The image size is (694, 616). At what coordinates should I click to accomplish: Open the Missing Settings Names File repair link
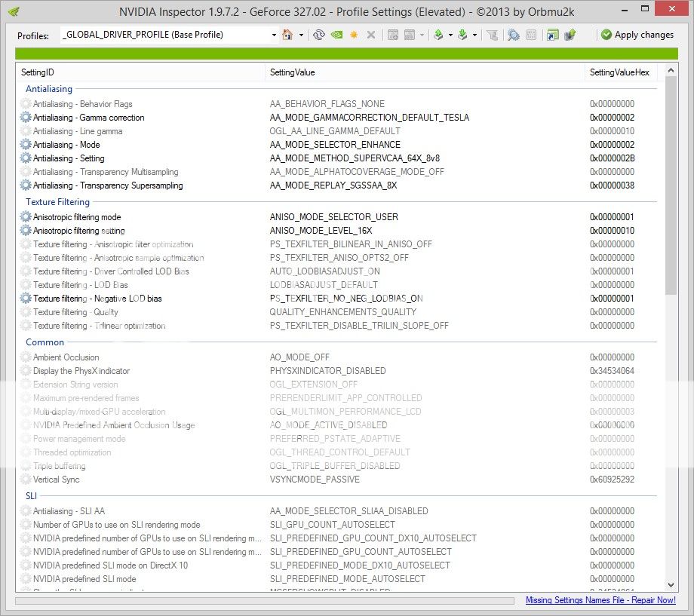[x=600, y=600]
